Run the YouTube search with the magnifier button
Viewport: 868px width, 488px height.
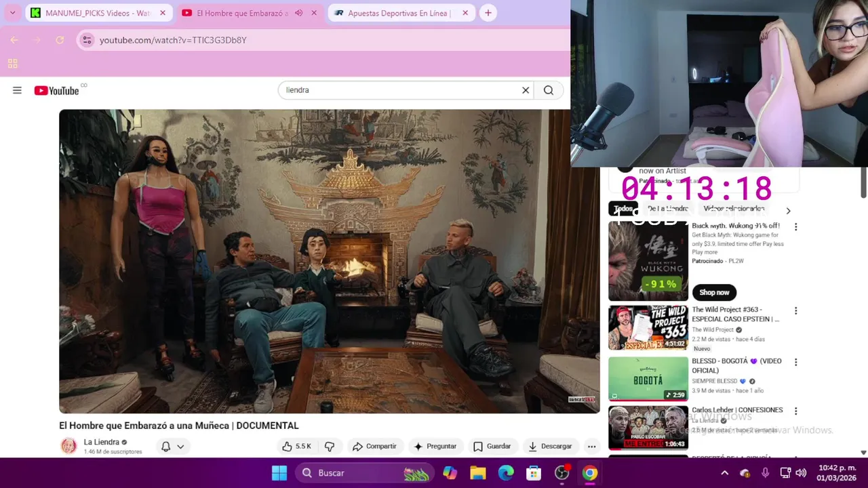(549, 90)
